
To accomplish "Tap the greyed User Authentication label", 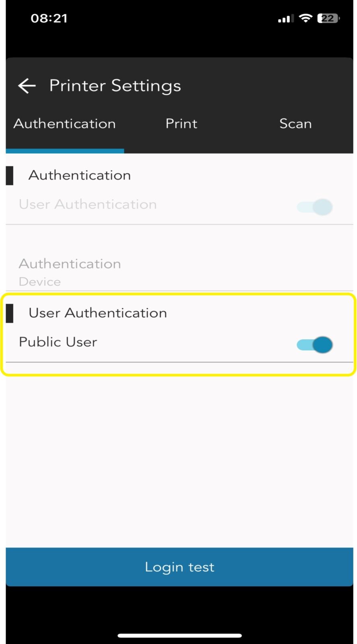I will point(88,204).
